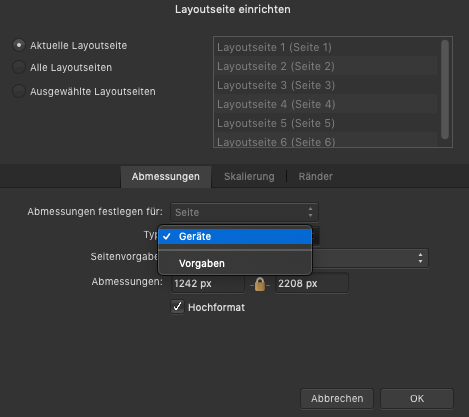The image size is (469, 417).
Task: Click the Abbrechen button
Action: (337, 398)
